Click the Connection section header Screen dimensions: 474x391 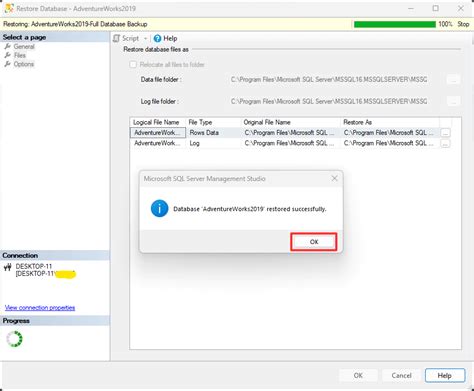click(55, 255)
